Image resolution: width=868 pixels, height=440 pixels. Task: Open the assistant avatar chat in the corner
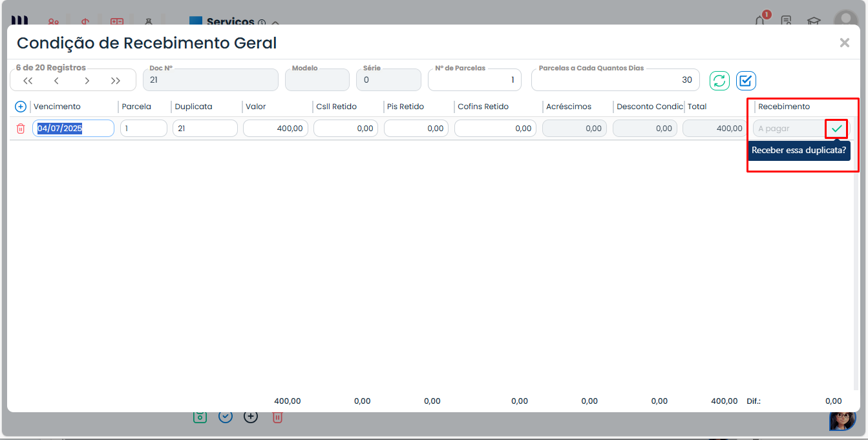[x=843, y=420]
